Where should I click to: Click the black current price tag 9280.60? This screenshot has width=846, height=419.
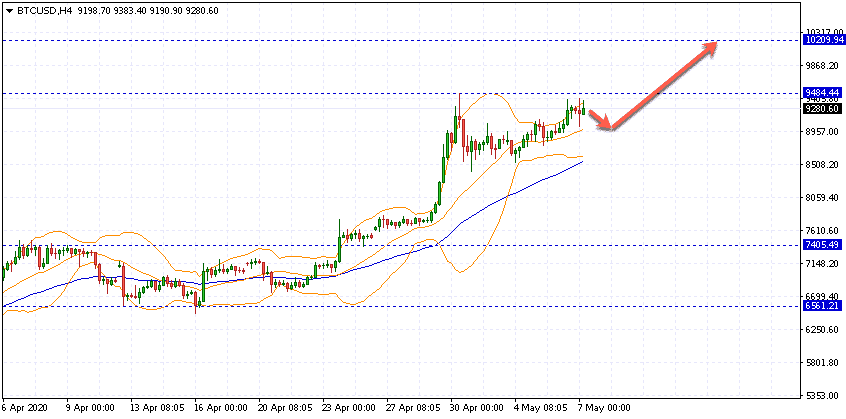(x=823, y=109)
